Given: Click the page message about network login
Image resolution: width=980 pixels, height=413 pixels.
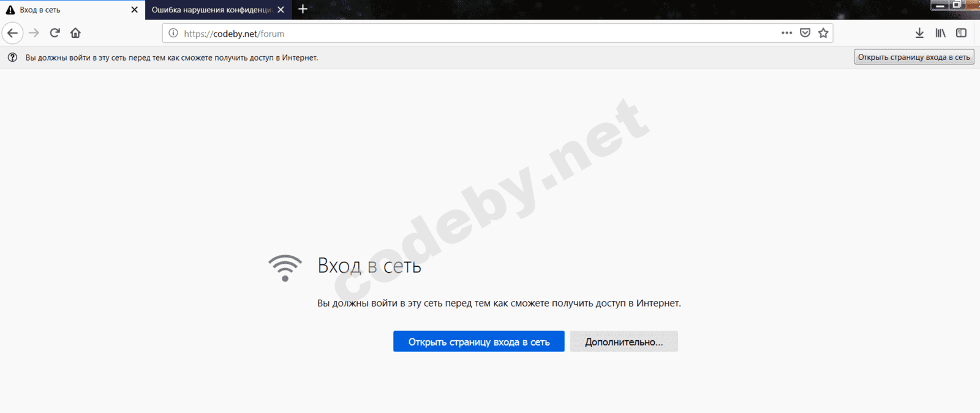Looking at the screenshot, I should [499, 303].
